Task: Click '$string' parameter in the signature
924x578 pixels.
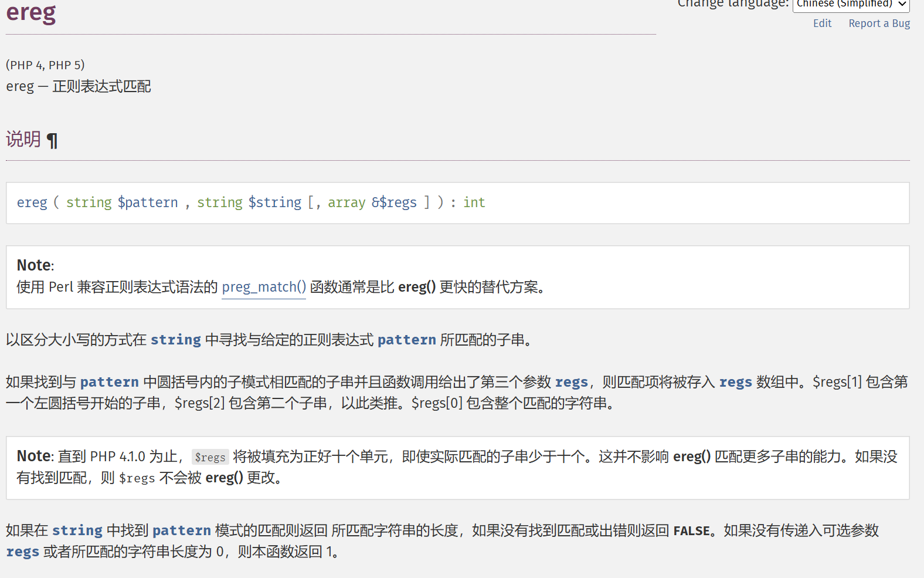Action: [x=275, y=202]
